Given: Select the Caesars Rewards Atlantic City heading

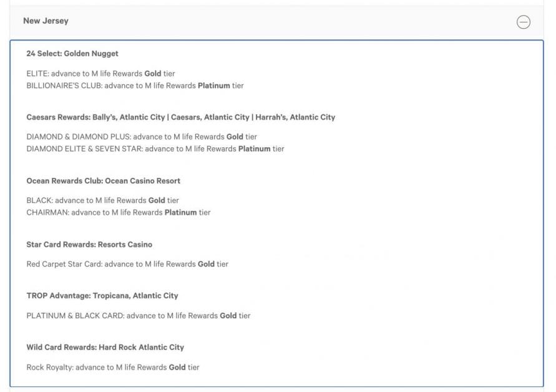Looking at the screenshot, I should pos(181,117).
